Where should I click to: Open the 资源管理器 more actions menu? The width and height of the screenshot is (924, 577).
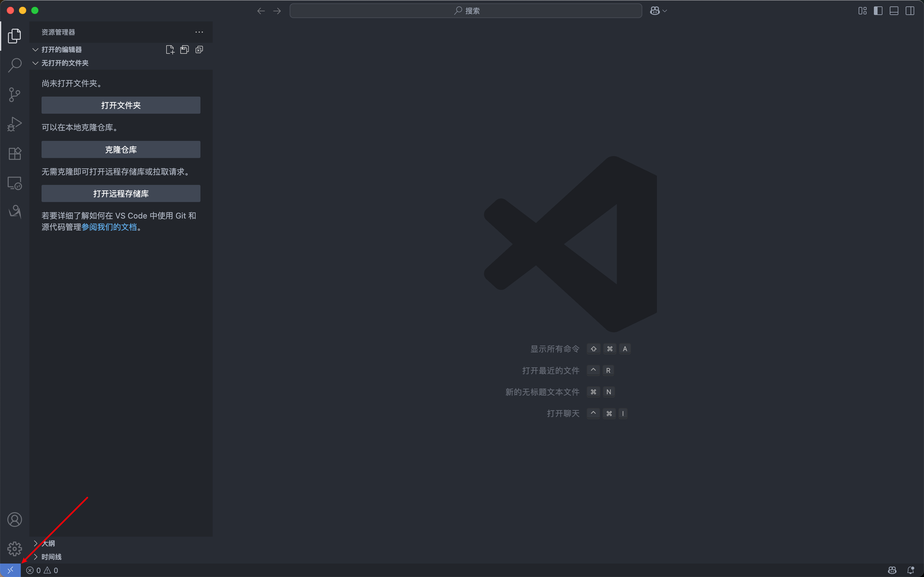pyautogui.click(x=199, y=32)
